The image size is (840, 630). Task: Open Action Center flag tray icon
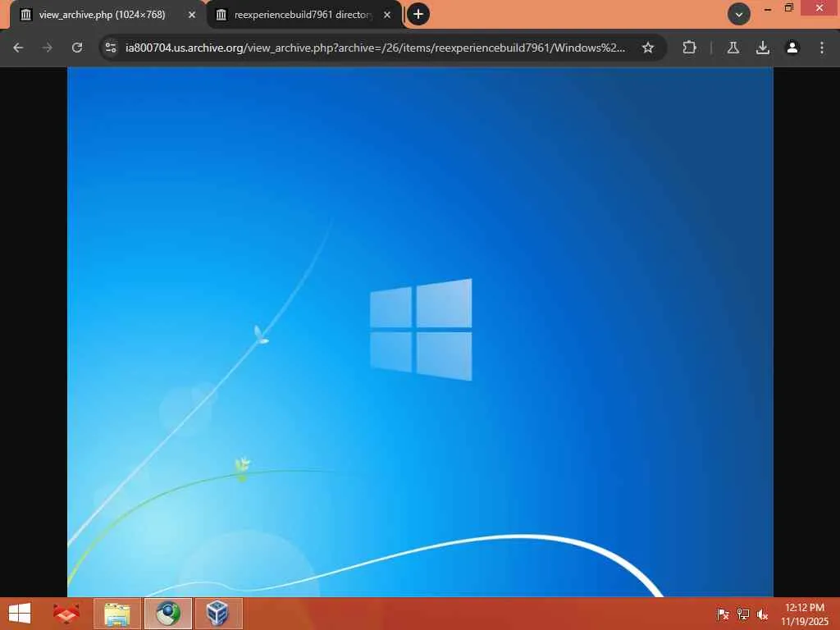click(x=723, y=614)
